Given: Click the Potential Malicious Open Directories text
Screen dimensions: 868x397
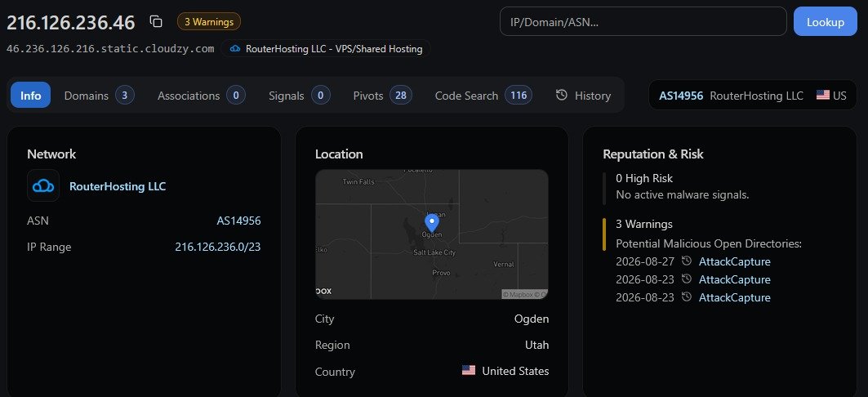Looking at the screenshot, I should click(709, 243).
